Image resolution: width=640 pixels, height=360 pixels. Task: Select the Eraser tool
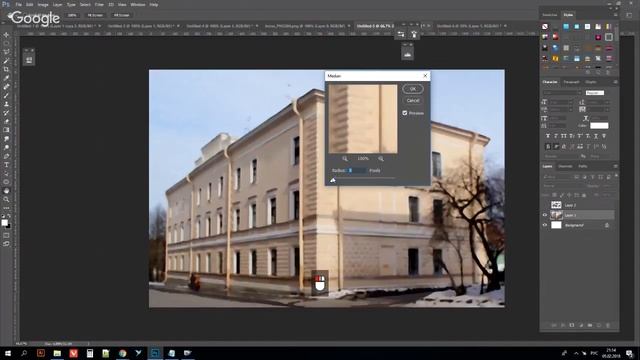tap(6, 121)
